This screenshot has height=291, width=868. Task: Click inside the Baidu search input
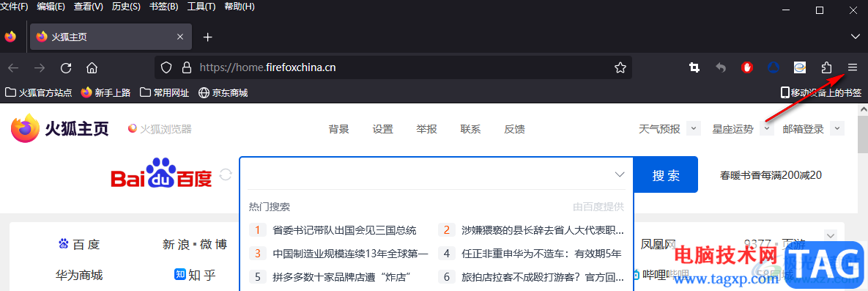pos(426,174)
